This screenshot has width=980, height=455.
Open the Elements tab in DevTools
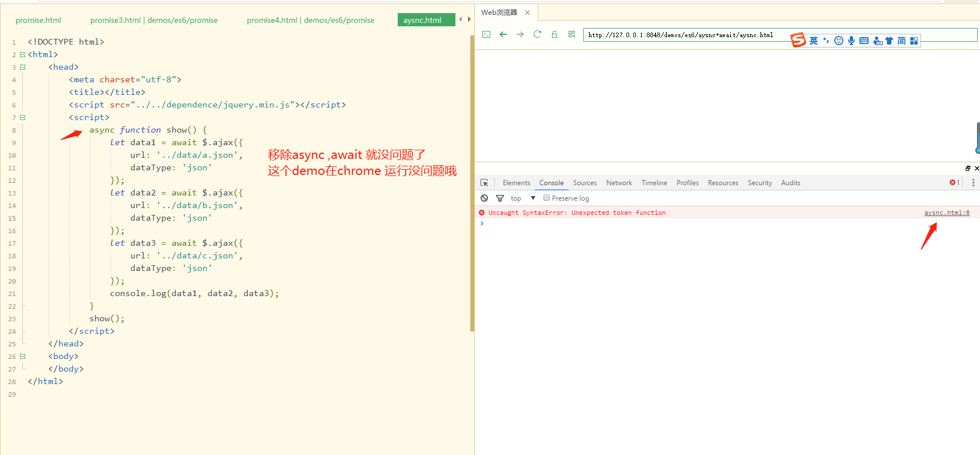(516, 183)
